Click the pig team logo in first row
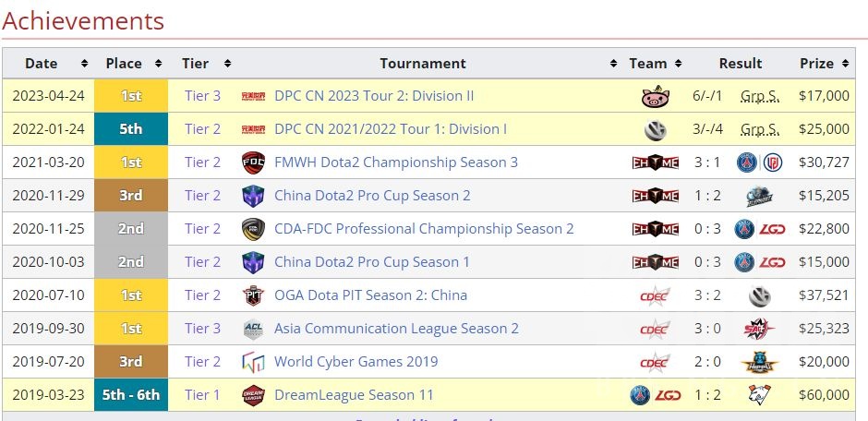This screenshot has width=868, height=421. (655, 96)
